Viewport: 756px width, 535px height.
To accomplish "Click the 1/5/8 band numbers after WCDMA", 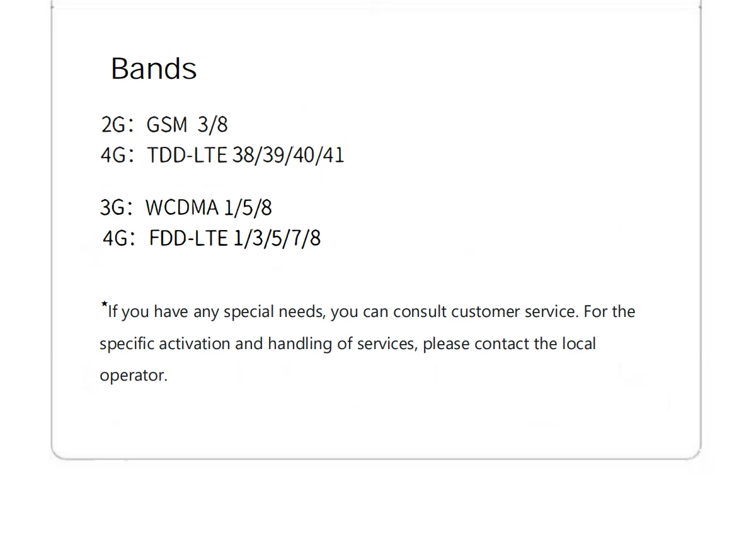I will (x=248, y=207).
